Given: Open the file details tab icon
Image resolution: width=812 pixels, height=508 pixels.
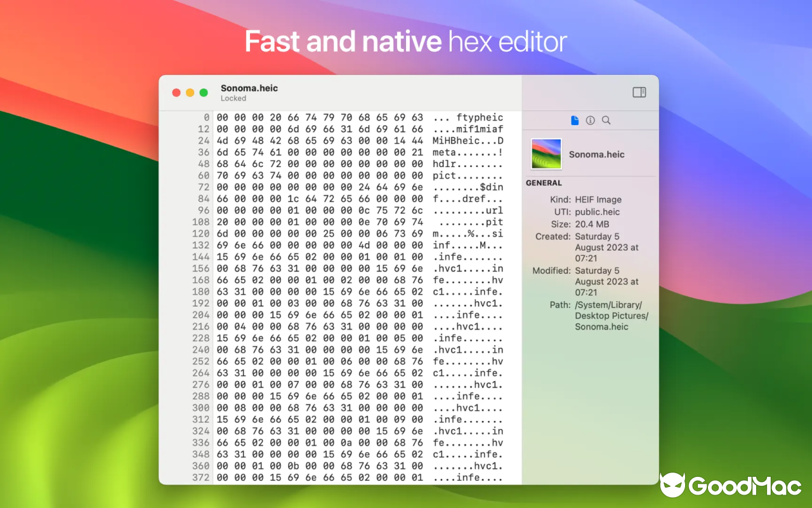Looking at the screenshot, I should tap(575, 120).
